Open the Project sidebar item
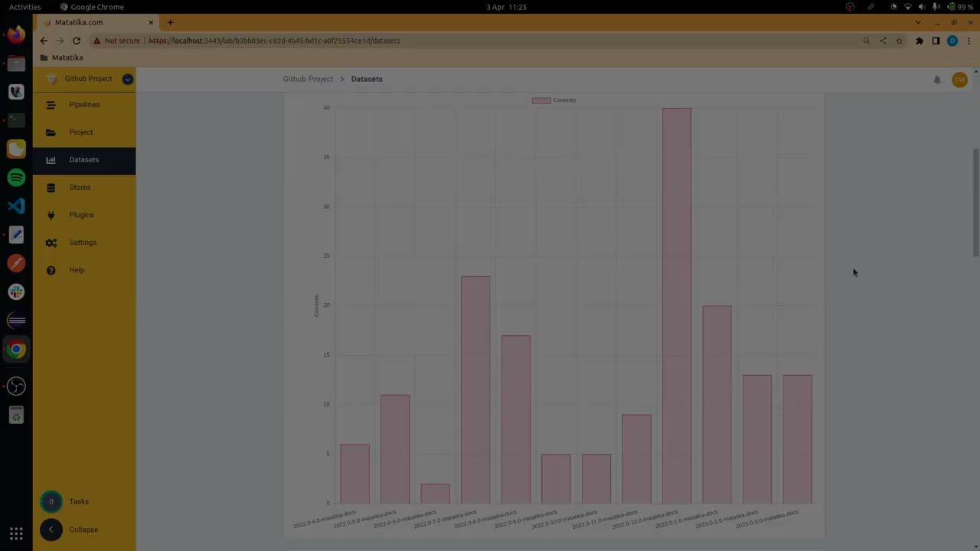980x551 pixels. pos(84,132)
